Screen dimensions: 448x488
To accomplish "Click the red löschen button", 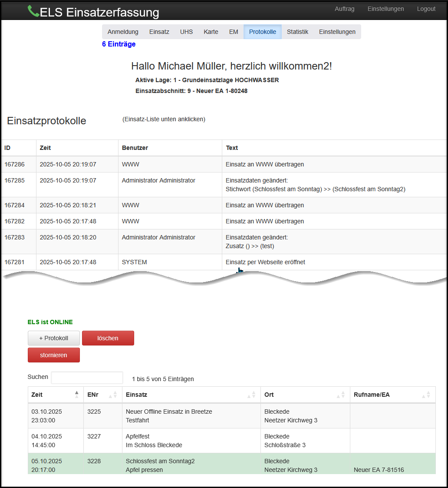I will [108, 338].
